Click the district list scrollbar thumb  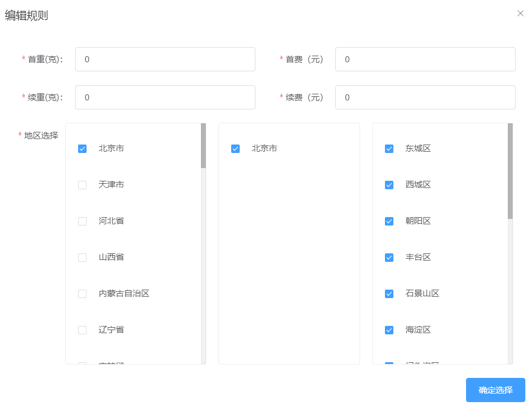(510, 171)
